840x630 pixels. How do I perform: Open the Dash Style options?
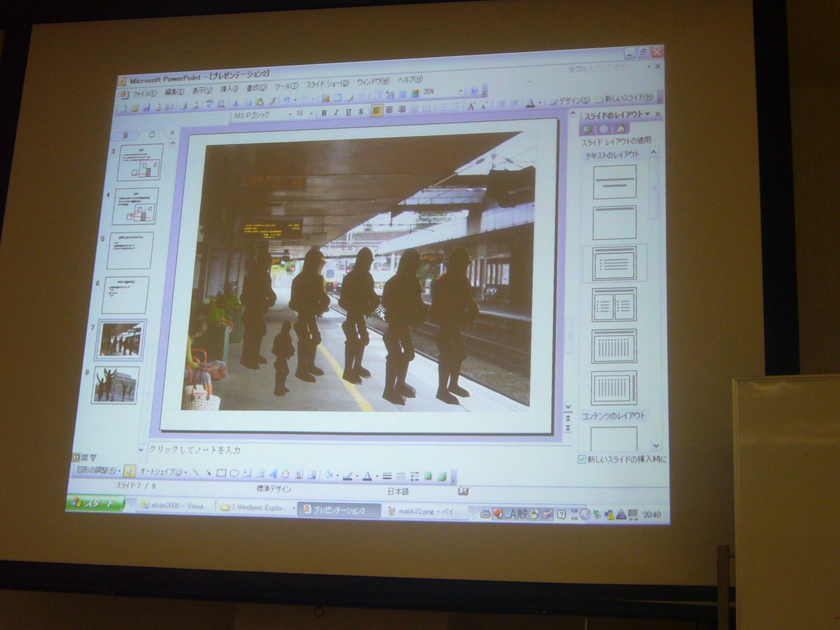click(x=401, y=476)
